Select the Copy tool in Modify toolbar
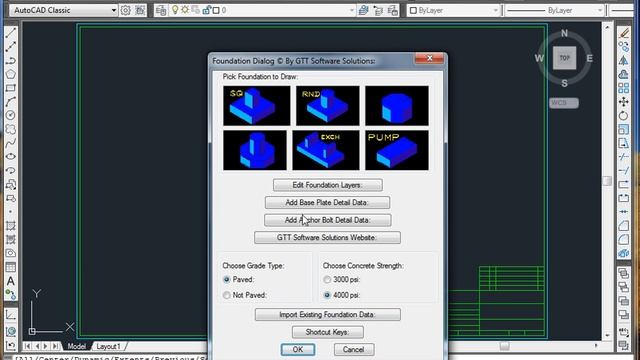The image size is (640, 360). pyautogui.click(x=624, y=47)
